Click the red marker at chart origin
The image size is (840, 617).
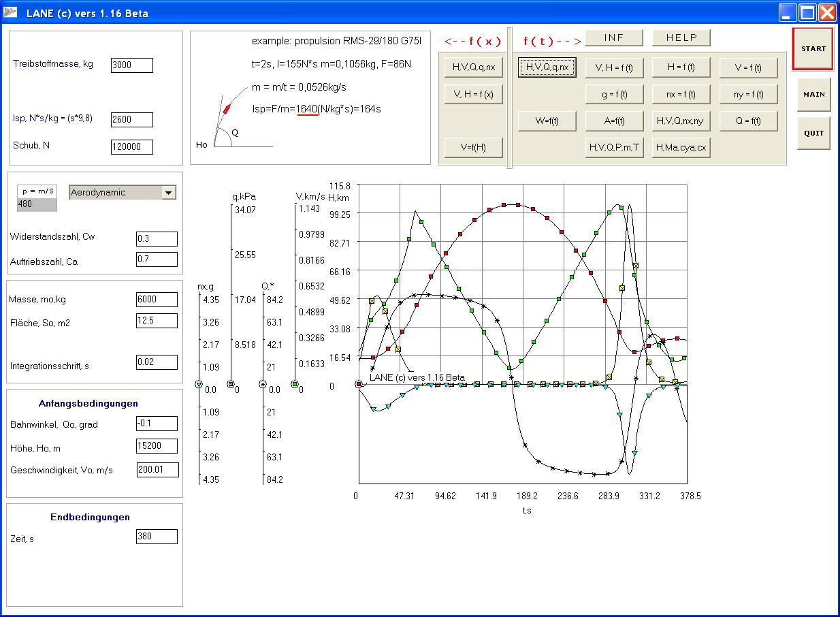coord(359,385)
